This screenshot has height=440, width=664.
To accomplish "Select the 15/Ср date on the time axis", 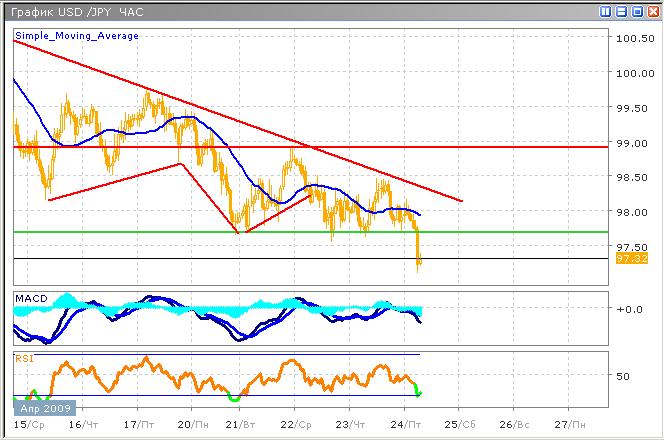I will (30, 424).
